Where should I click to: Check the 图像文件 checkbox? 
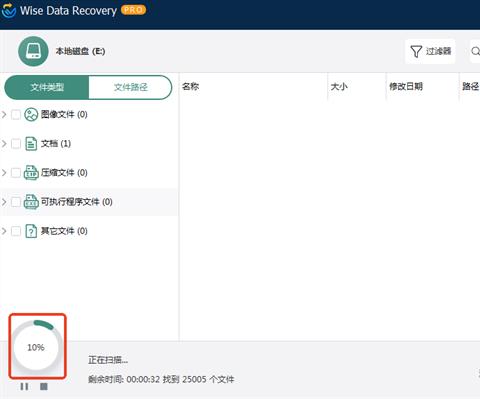[x=16, y=115]
